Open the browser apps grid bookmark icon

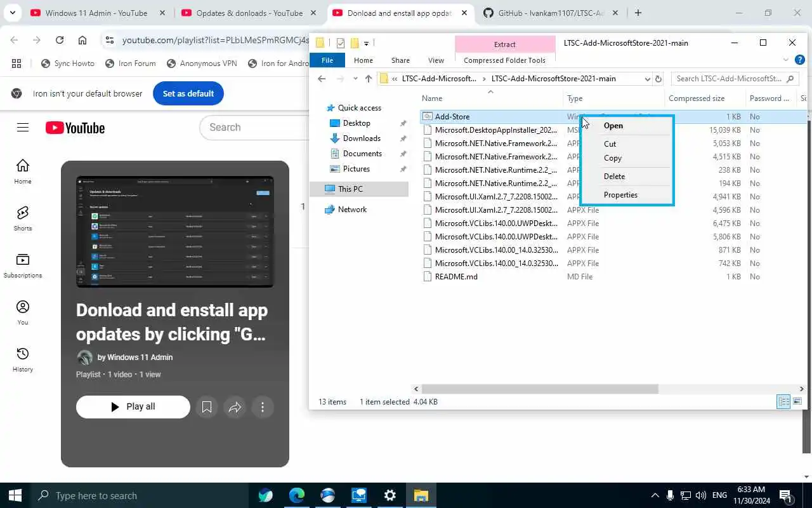16,63
